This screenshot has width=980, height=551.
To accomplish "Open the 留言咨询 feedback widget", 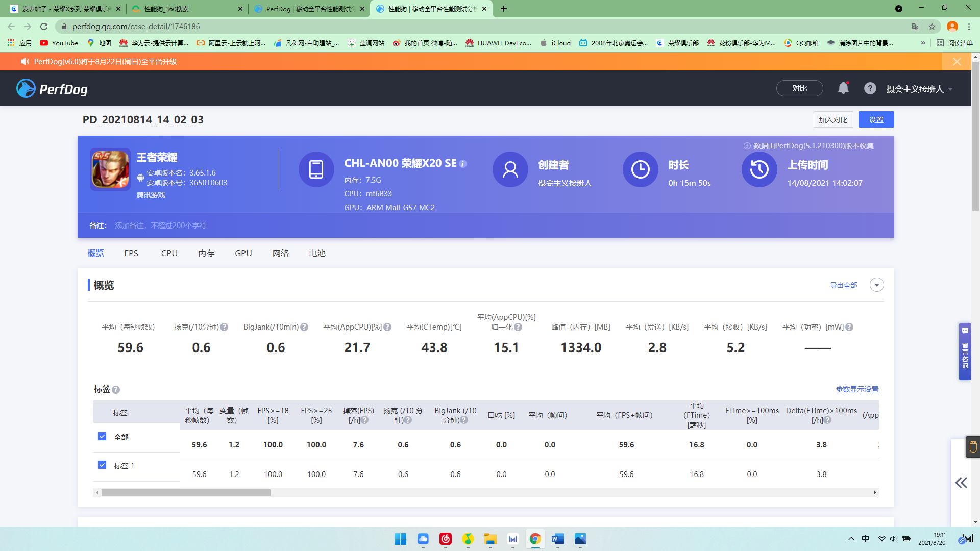I will 965,351.
